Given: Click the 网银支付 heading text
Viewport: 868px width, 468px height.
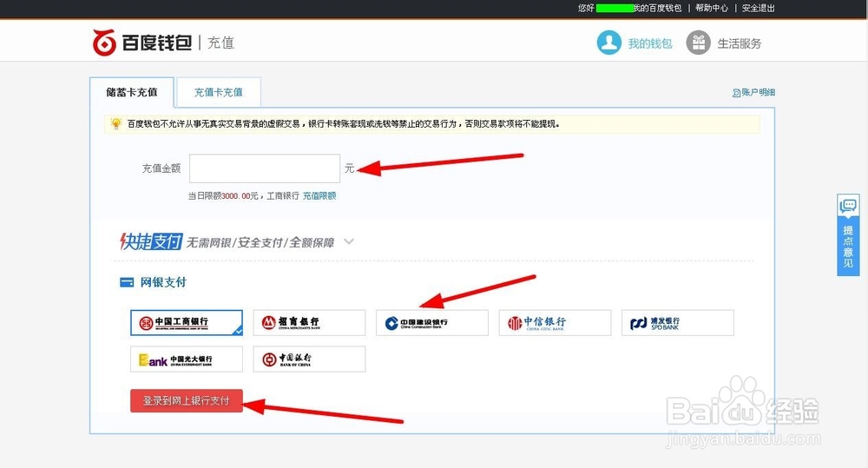Looking at the screenshot, I should pyautogui.click(x=163, y=282).
